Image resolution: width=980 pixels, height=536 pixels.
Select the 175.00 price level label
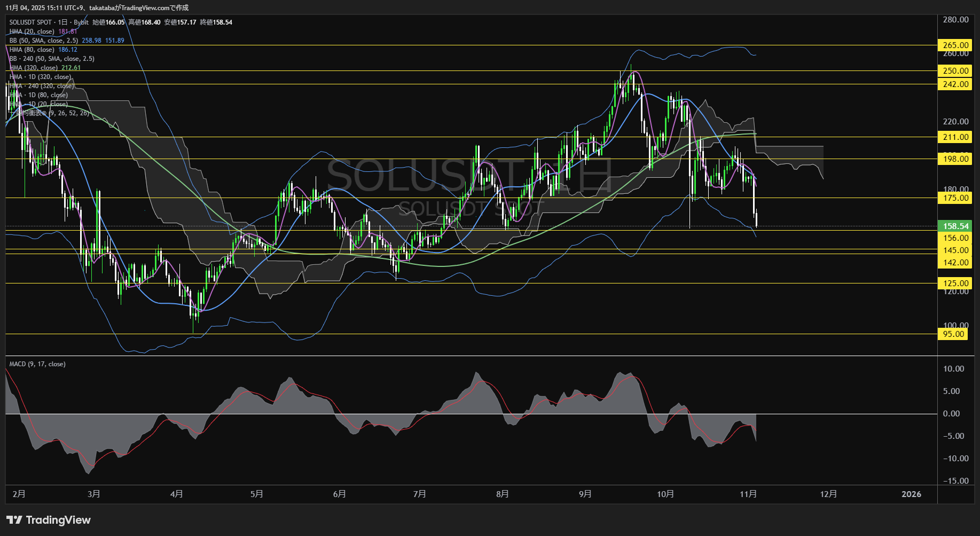point(955,198)
